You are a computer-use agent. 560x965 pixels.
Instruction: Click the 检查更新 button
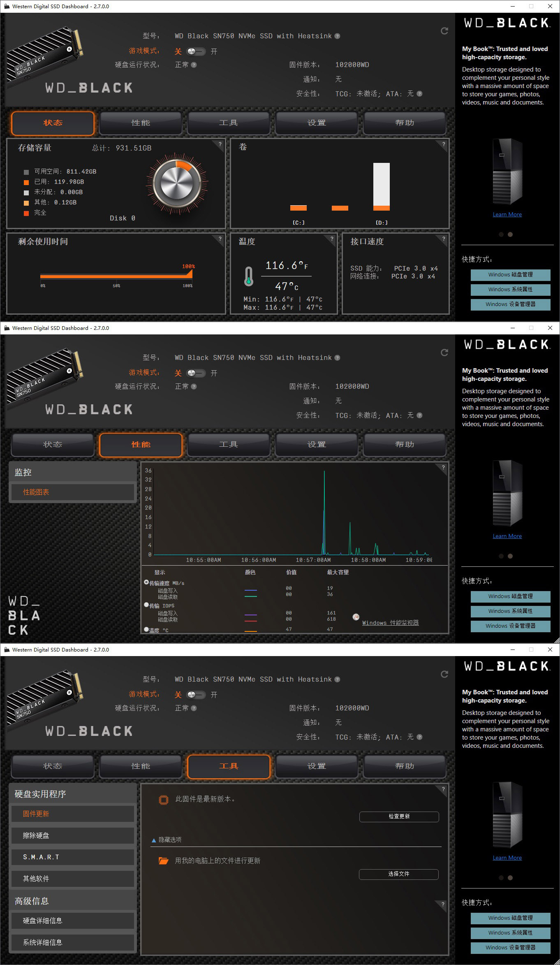click(x=399, y=817)
